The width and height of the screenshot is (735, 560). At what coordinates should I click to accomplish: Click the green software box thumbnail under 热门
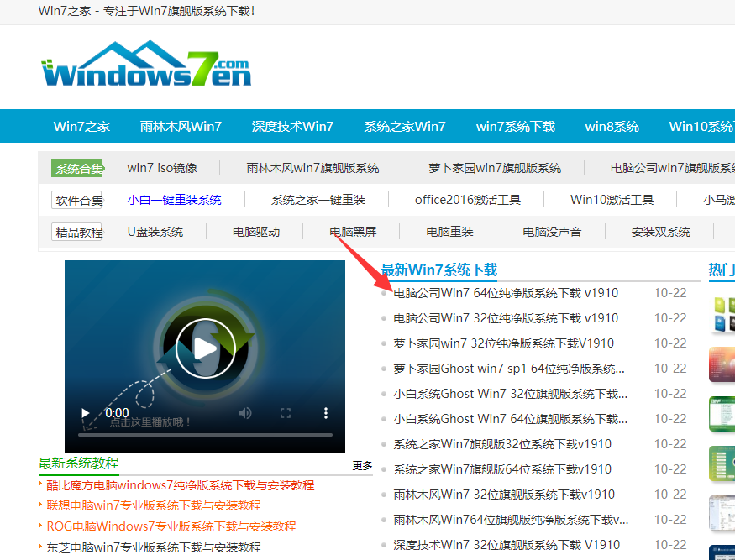722,315
